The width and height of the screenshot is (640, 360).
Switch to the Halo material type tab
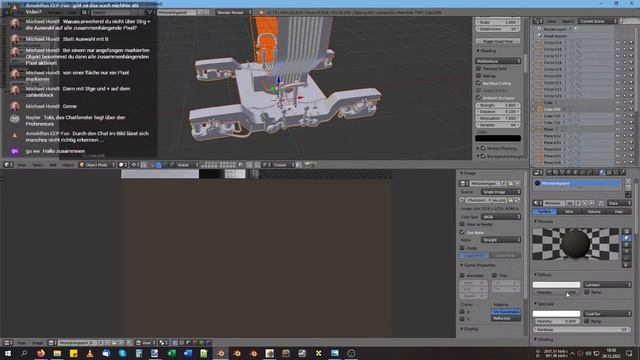(619, 211)
